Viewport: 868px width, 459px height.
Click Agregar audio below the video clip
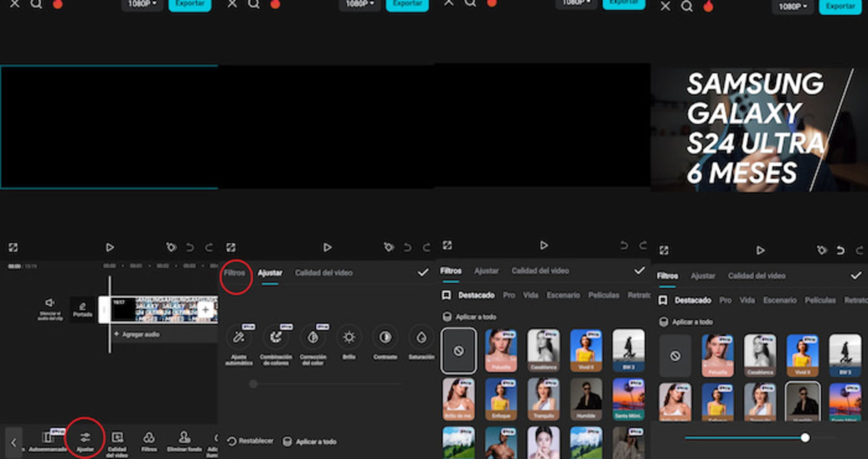137,334
